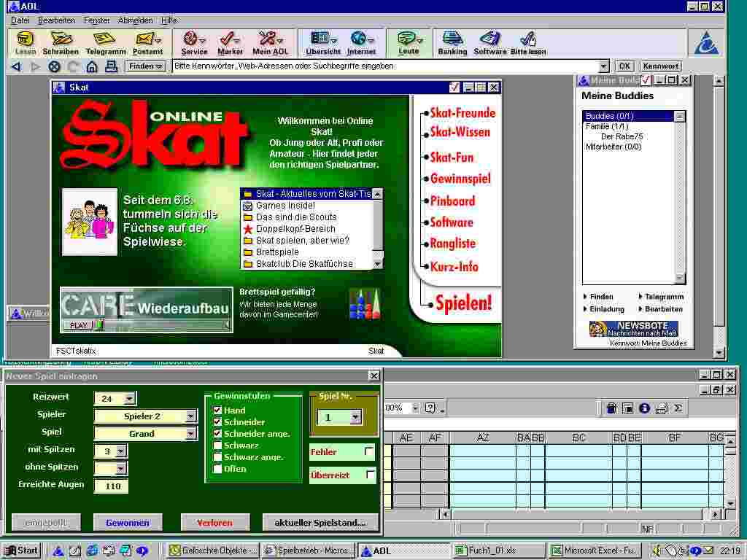Open the Fenster menu
The width and height of the screenshot is (747, 560).
coord(97,20)
